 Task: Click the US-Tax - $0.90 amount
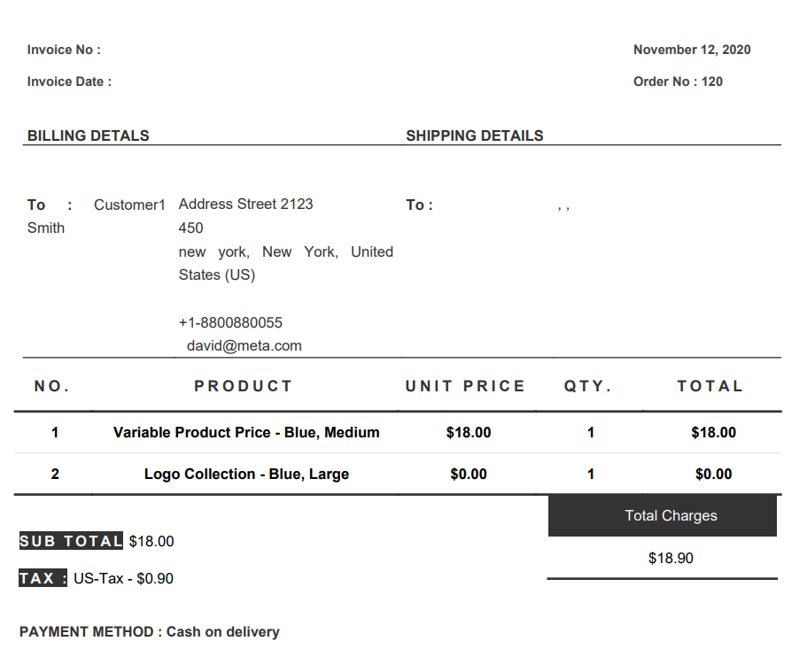pyautogui.click(x=123, y=578)
